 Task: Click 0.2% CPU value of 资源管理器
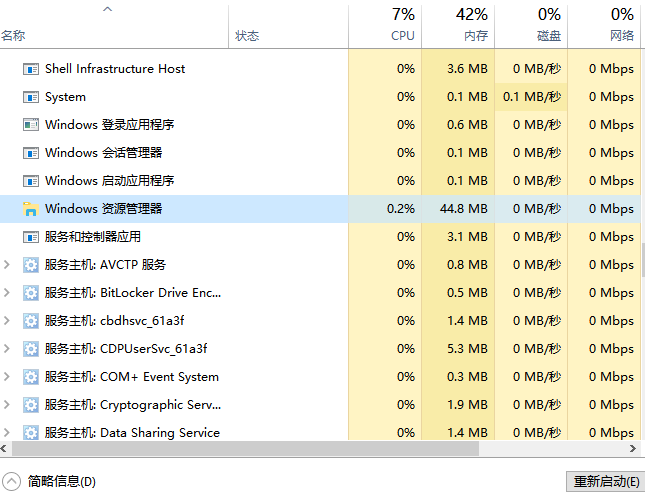(401, 209)
